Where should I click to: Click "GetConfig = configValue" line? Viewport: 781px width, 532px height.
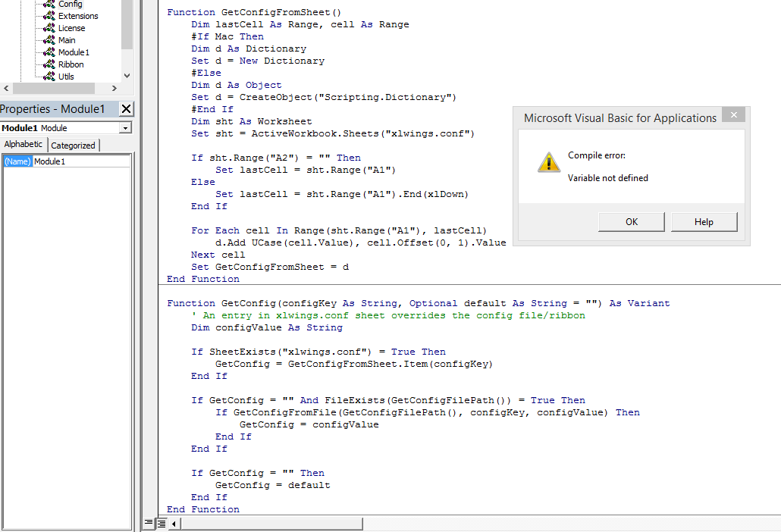click(309, 424)
